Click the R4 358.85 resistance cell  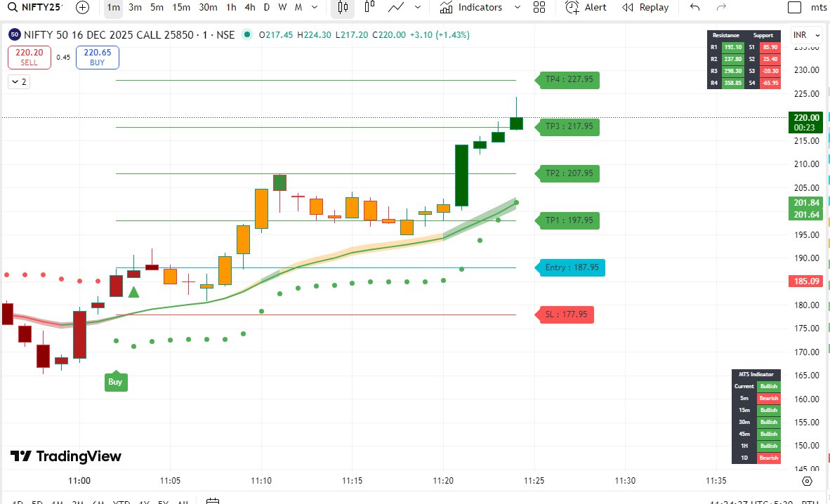coord(732,83)
